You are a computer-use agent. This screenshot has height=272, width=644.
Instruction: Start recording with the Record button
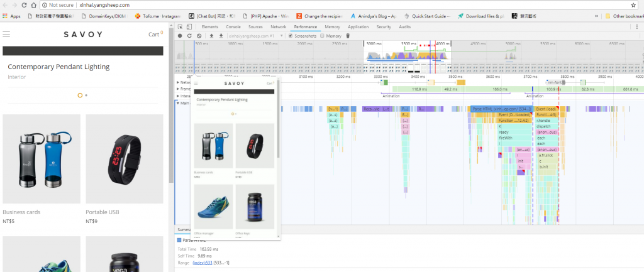(x=180, y=36)
